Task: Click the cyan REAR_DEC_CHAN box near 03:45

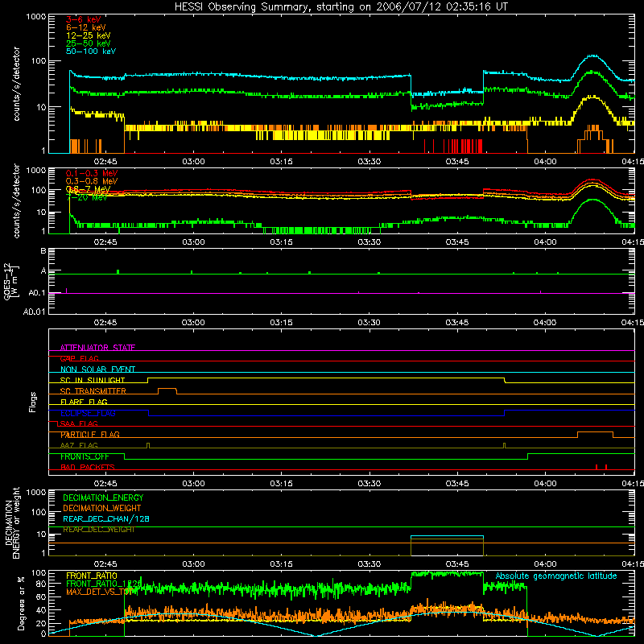Action: (448, 536)
